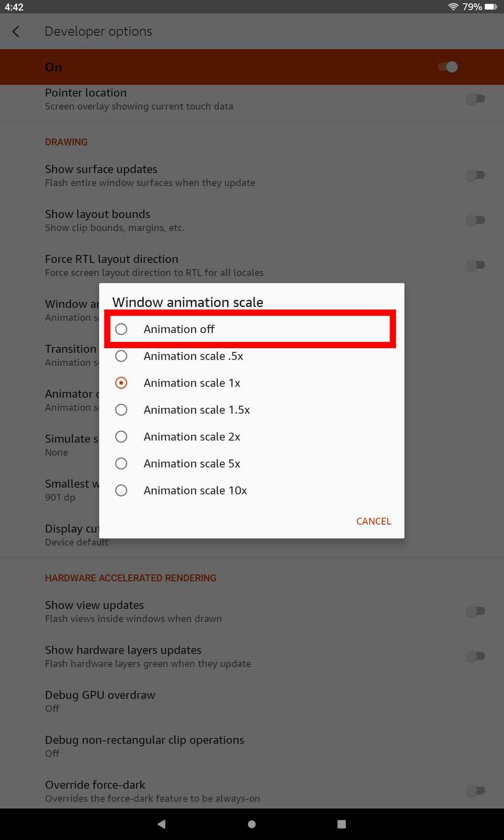Select Animation scale 5x
Image resolution: width=504 pixels, height=840 pixels.
pos(121,464)
